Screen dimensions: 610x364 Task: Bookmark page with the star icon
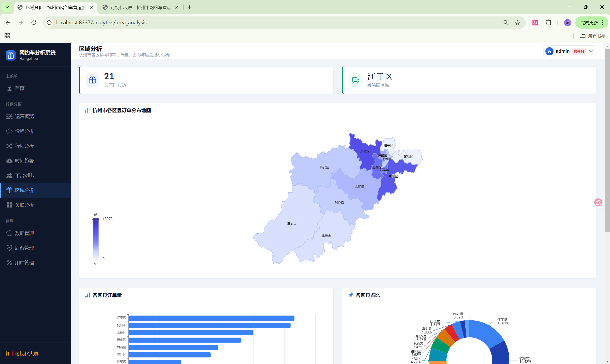pyautogui.click(x=517, y=23)
